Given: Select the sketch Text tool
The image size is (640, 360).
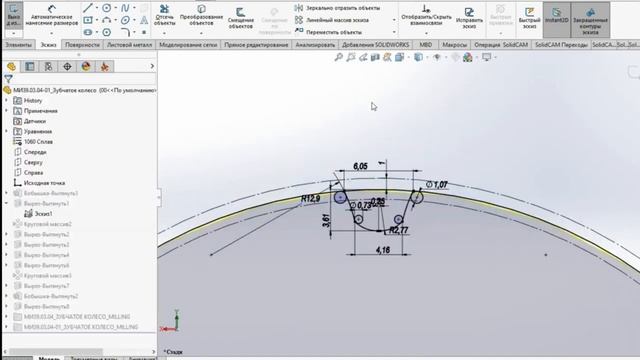Looking at the screenshot, I should 144,20.
